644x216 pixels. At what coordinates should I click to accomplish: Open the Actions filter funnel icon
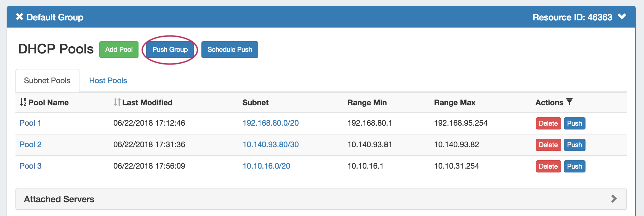tap(569, 102)
